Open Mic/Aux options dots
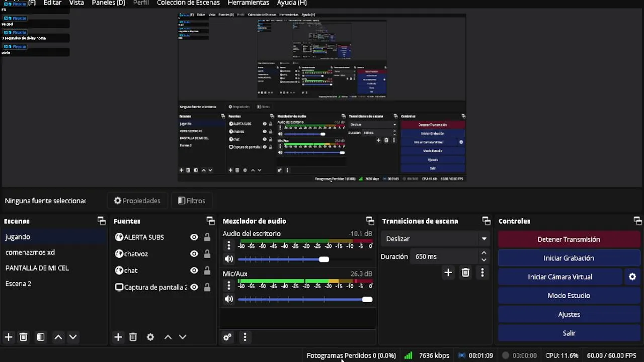This screenshot has width=644, height=362. 229,286
